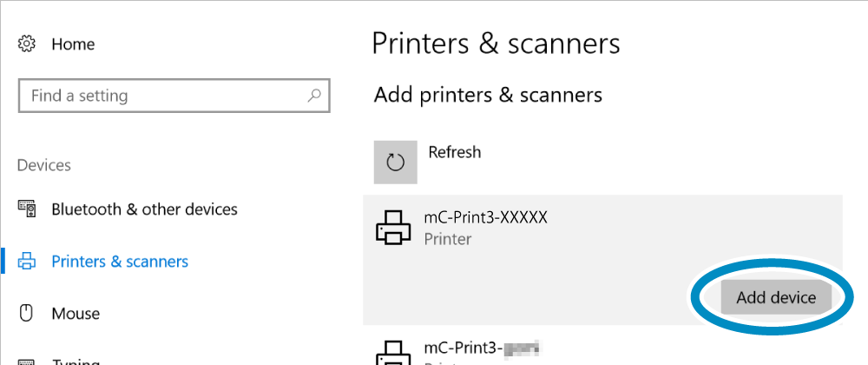Click the Printers & scanners sidebar icon
The width and height of the screenshot is (868, 365).
coord(27,262)
